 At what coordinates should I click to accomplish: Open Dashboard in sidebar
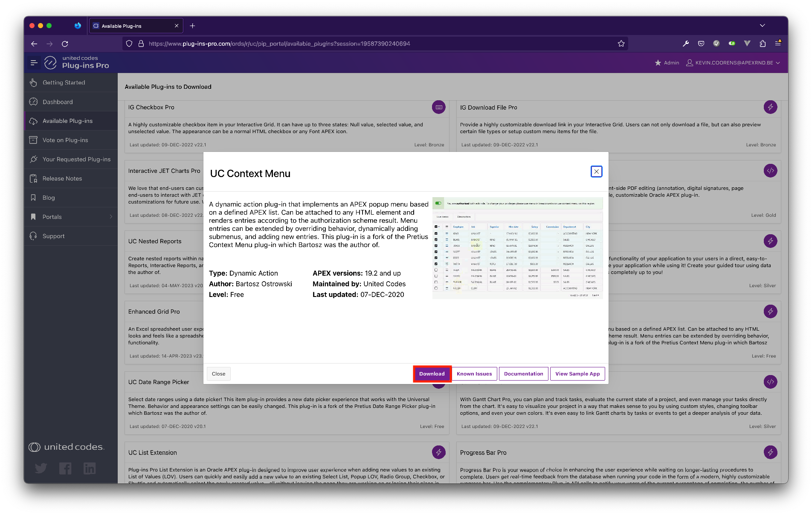point(71,102)
